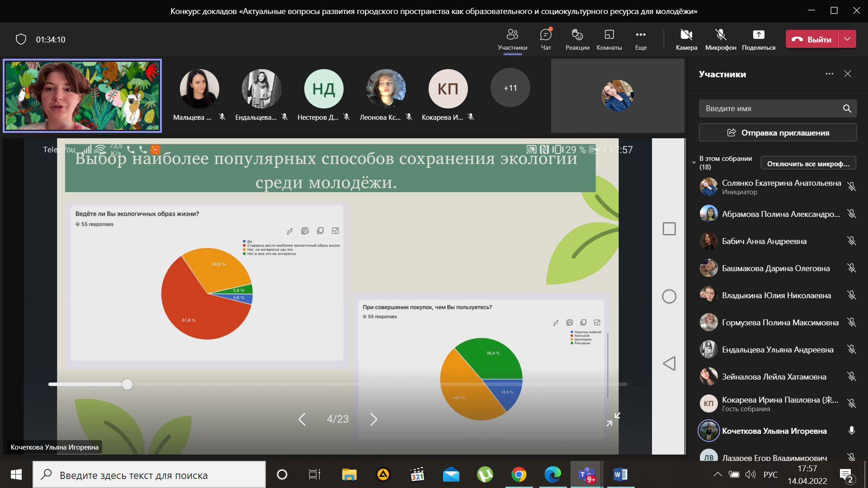The height and width of the screenshot is (488, 868).
Task: Click the Share (Поделиться) screen icon
Action: pyautogui.click(x=758, y=35)
